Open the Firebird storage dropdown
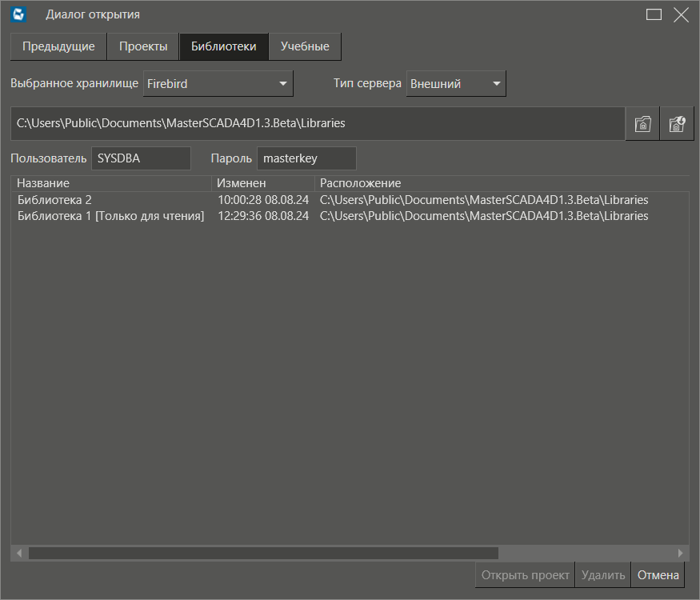The height and width of the screenshot is (600, 700). [218, 83]
